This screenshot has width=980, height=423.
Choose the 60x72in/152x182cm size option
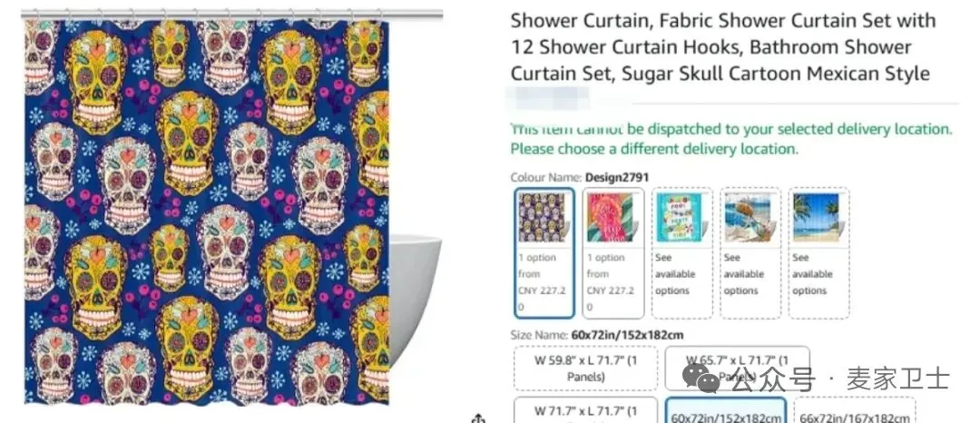click(726, 410)
